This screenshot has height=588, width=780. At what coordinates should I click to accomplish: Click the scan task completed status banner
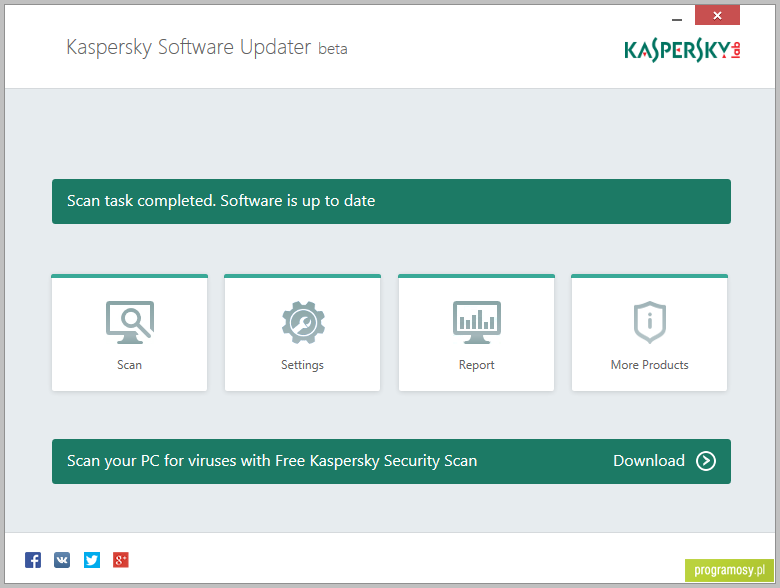[391, 201]
